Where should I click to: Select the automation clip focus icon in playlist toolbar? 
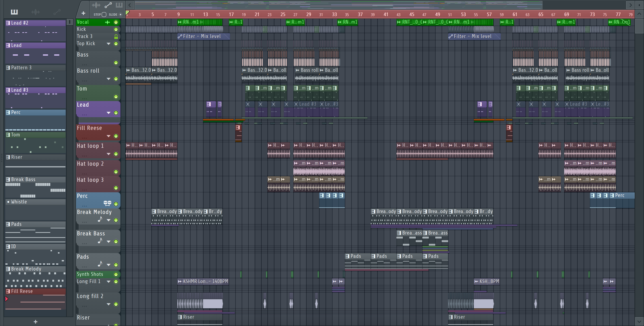click(108, 5)
